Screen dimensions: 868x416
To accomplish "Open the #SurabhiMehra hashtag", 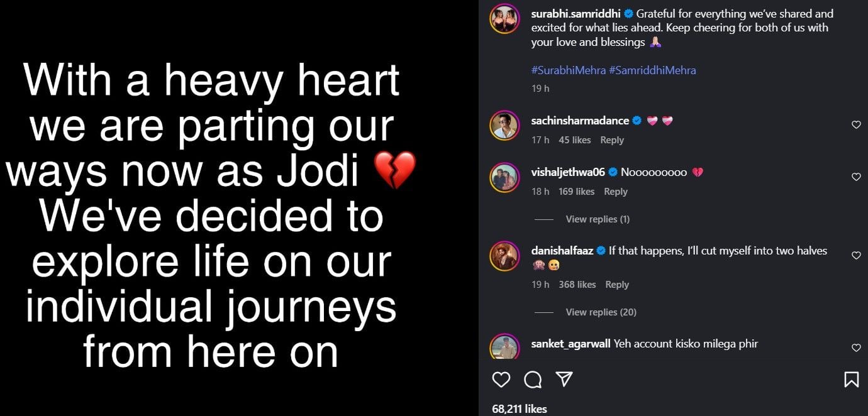I will pyautogui.click(x=568, y=70).
